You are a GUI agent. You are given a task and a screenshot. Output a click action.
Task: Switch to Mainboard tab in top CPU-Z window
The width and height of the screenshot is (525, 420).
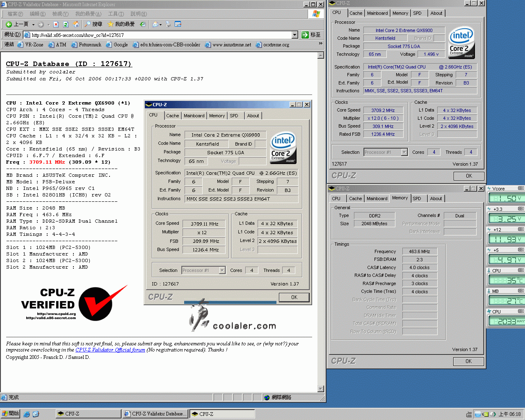coord(377,13)
